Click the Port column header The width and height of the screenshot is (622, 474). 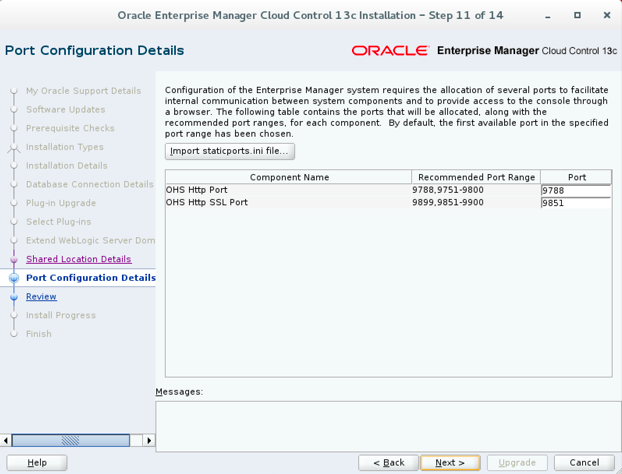[x=576, y=177]
